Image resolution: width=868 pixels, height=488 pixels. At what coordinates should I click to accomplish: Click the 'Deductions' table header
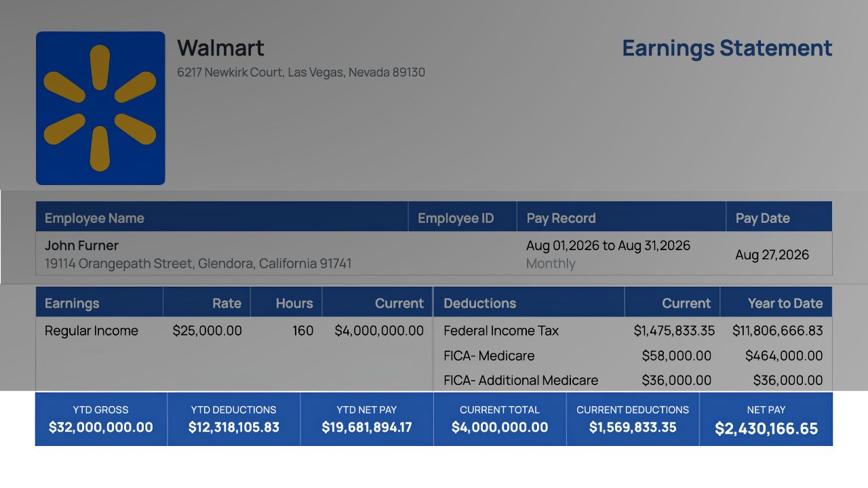coord(480,303)
